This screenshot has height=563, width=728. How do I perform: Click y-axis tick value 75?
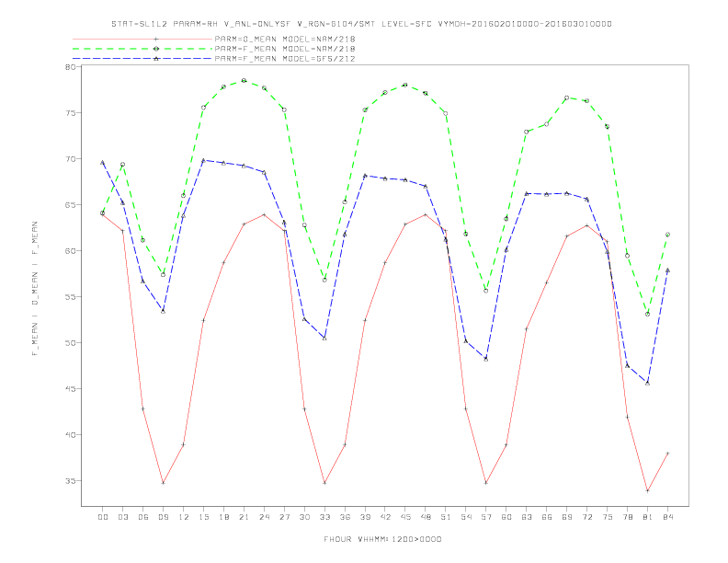pos(71,113)
